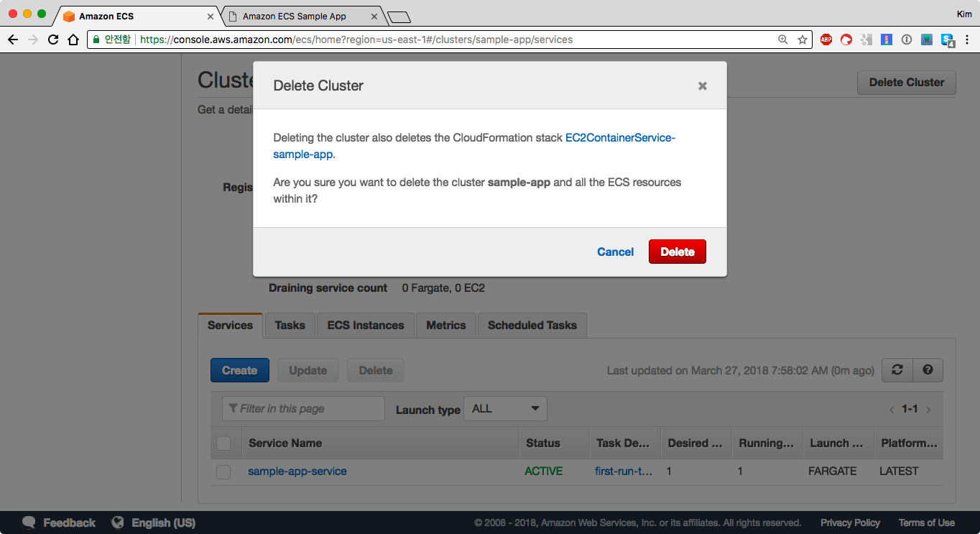Click the Adblock Plus extension icon

826,40
